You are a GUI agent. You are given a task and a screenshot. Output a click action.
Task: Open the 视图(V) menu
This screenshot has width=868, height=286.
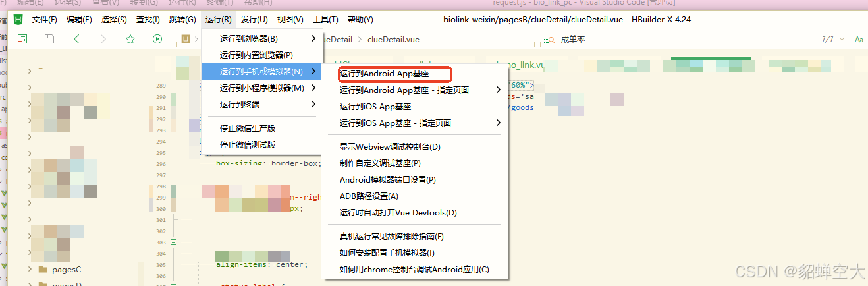pyautogui.click(x=290, y=20)
